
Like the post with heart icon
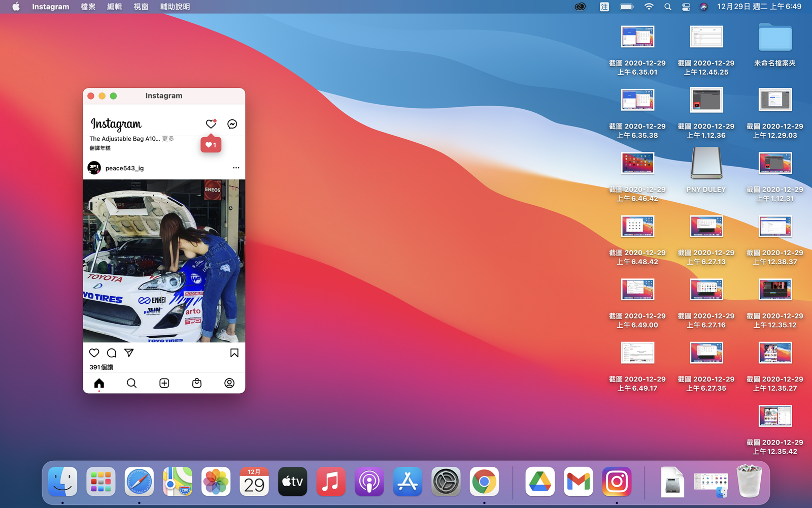(94, 353)
